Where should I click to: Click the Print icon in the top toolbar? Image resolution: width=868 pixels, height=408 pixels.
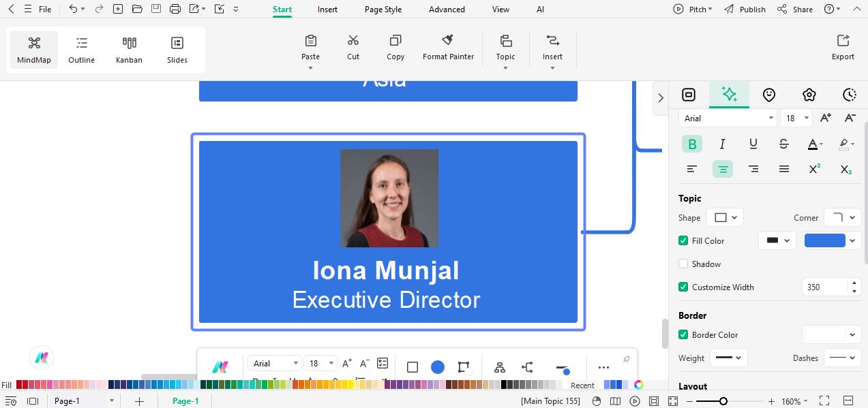(175, 10)
